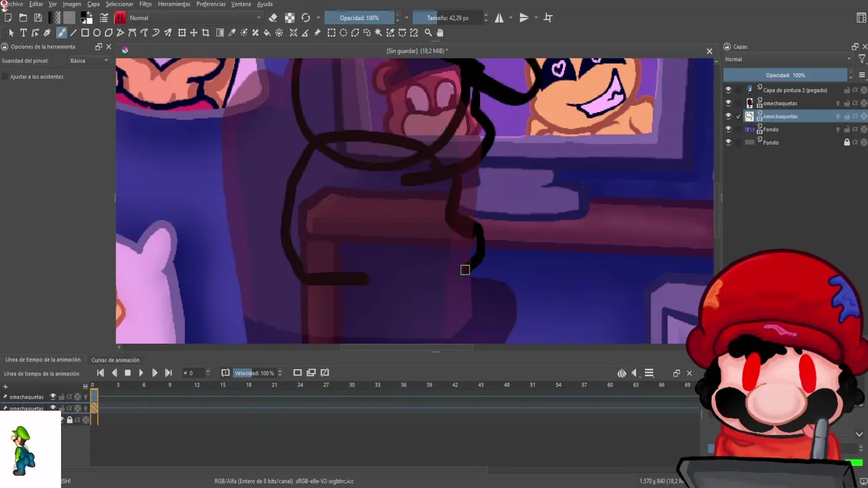This screenshot has width=868, height=488.
Task: Select the Capa de pintura 2 (pegado) layer
Action: (x=795, y=89)
